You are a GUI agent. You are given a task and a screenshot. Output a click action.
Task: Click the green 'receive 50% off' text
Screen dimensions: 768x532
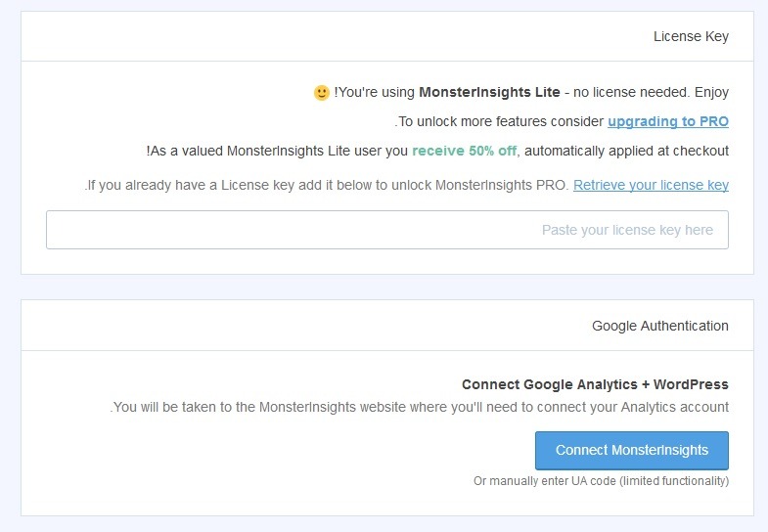tap(465, 151)
